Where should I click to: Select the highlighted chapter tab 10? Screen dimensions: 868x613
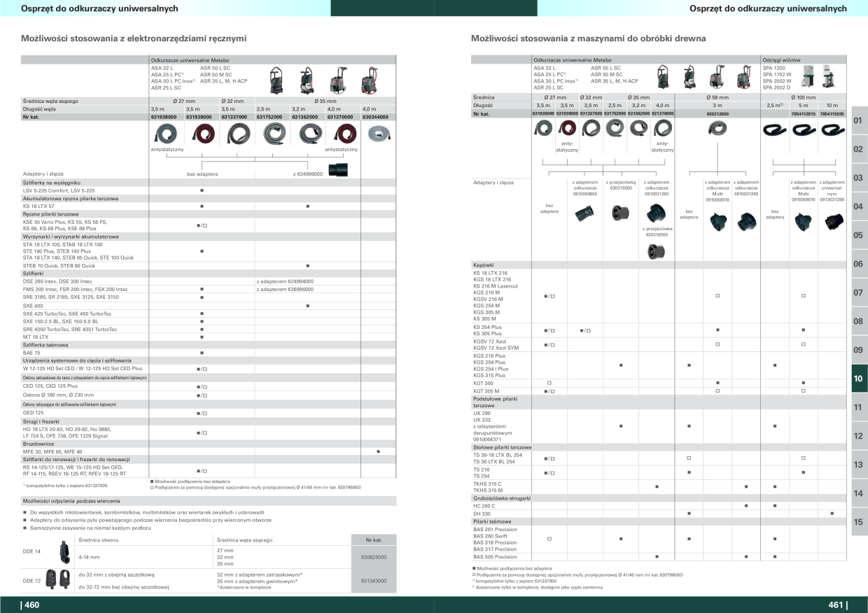859,379
